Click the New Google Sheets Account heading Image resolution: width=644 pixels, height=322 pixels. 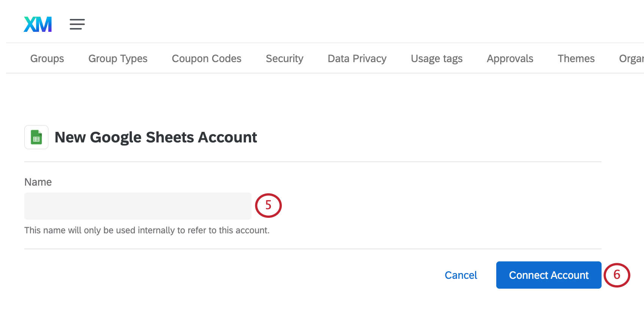pos(156,137)
